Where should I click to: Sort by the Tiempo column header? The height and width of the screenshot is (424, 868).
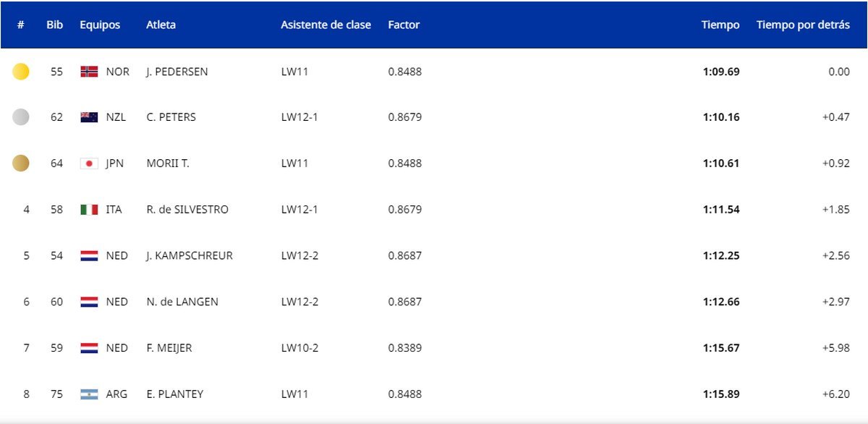(x=720, y=25)
